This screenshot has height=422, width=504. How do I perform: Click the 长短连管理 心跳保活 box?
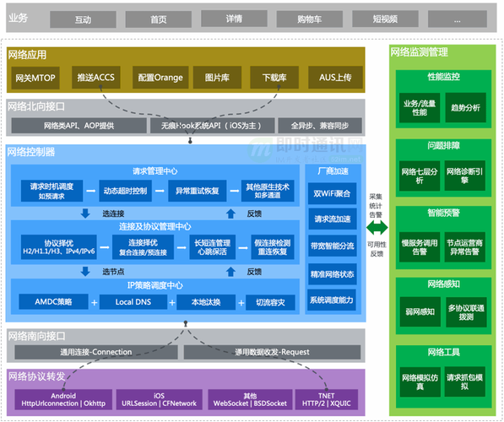212,247
